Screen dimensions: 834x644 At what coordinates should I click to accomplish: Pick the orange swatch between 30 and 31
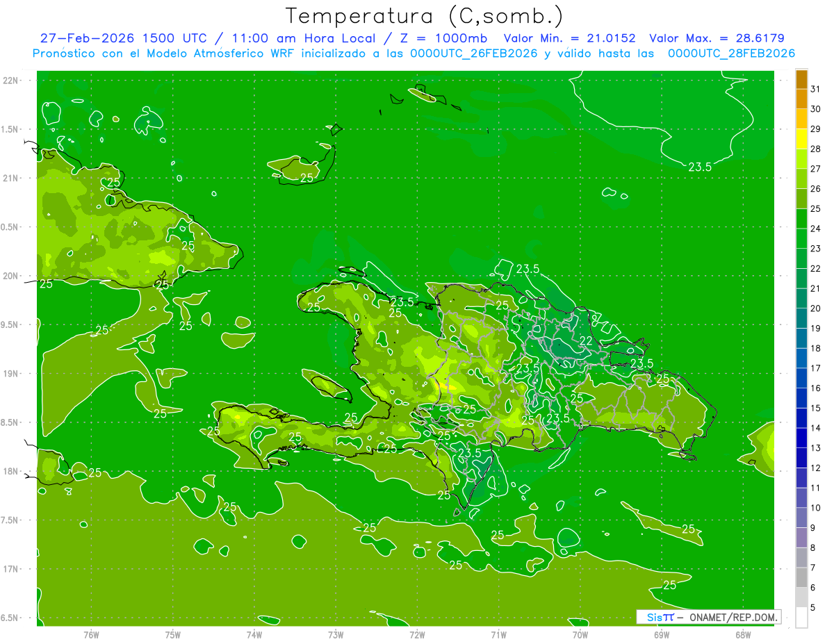coord(801,99)
